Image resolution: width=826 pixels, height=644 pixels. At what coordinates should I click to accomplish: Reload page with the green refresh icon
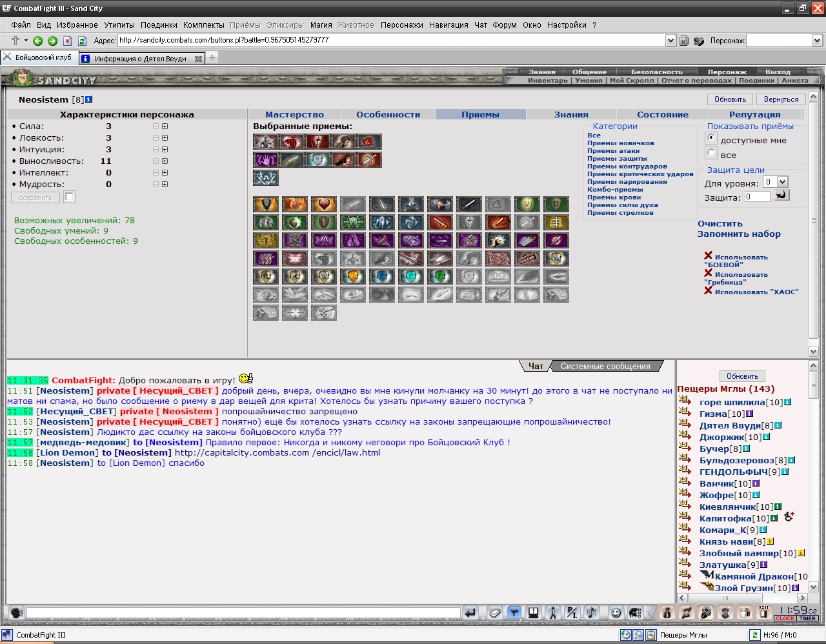pos(82,41)
